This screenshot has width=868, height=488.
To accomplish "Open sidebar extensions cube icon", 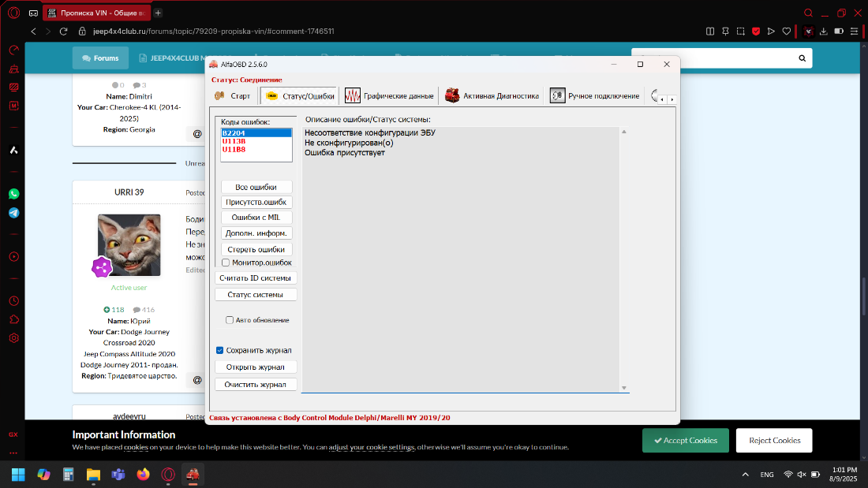I will (14, 319).
